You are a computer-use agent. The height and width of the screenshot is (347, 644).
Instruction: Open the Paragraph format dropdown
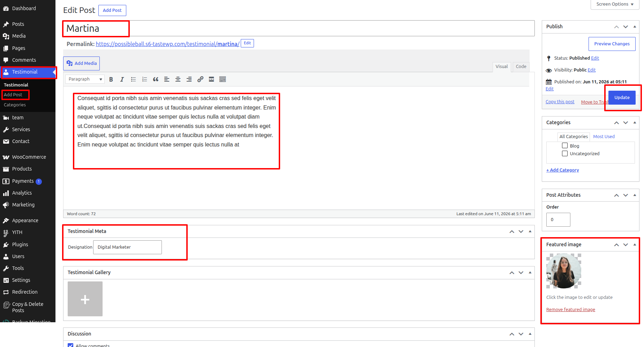pos(85,79)
